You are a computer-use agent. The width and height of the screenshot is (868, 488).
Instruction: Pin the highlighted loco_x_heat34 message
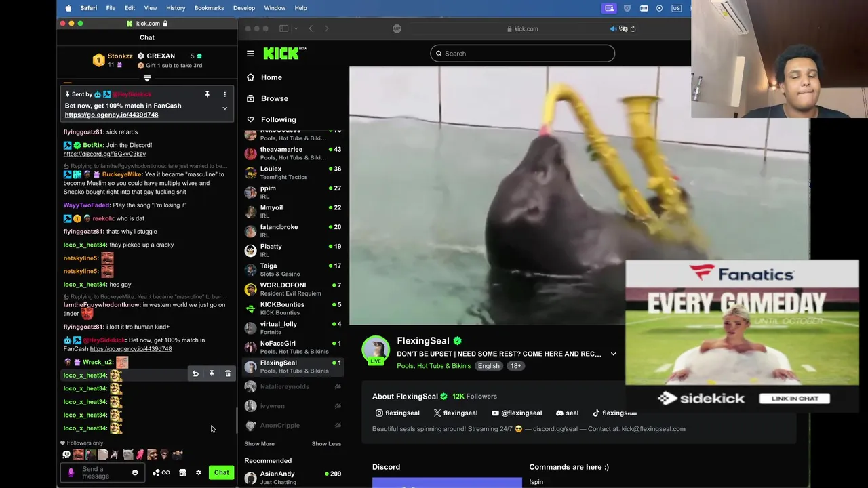[212, 373]
